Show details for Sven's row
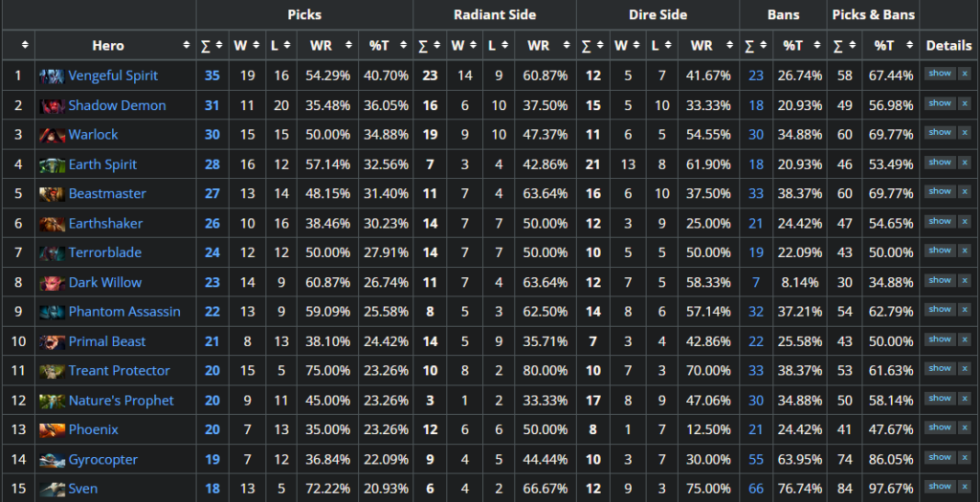The image size is (980, 502). coord(940,488)
